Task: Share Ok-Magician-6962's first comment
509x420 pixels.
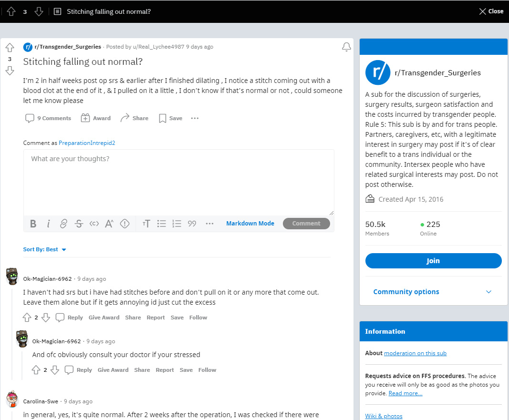Action: coord(133,318)
